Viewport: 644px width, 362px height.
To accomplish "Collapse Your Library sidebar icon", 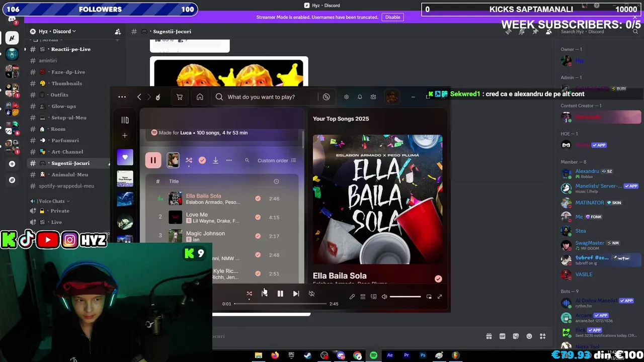I will (x=125, y=120).
